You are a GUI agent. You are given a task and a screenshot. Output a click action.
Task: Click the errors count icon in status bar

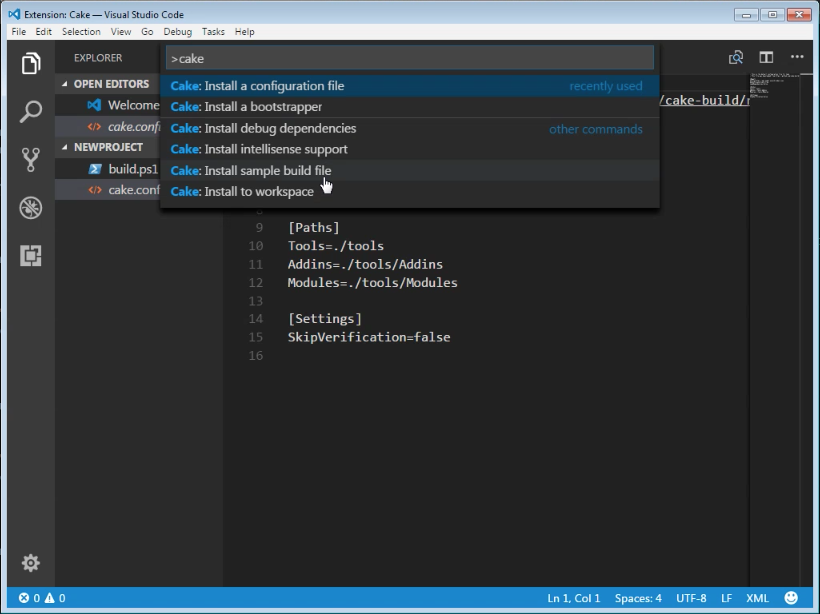(24, 598)
